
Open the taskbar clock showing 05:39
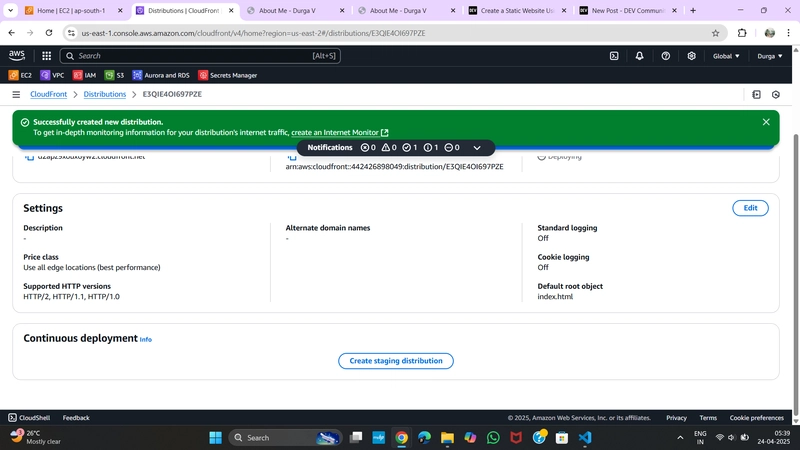(x=773, y=438)
